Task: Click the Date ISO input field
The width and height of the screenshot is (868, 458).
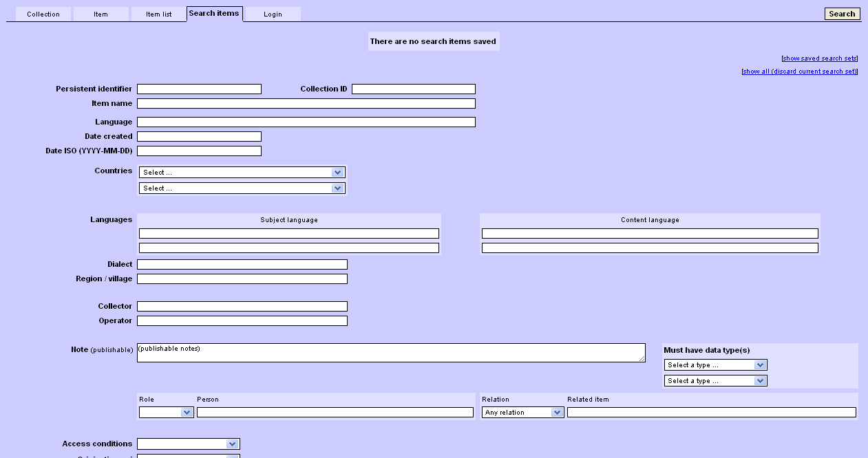Action: [x=199, y=151]
